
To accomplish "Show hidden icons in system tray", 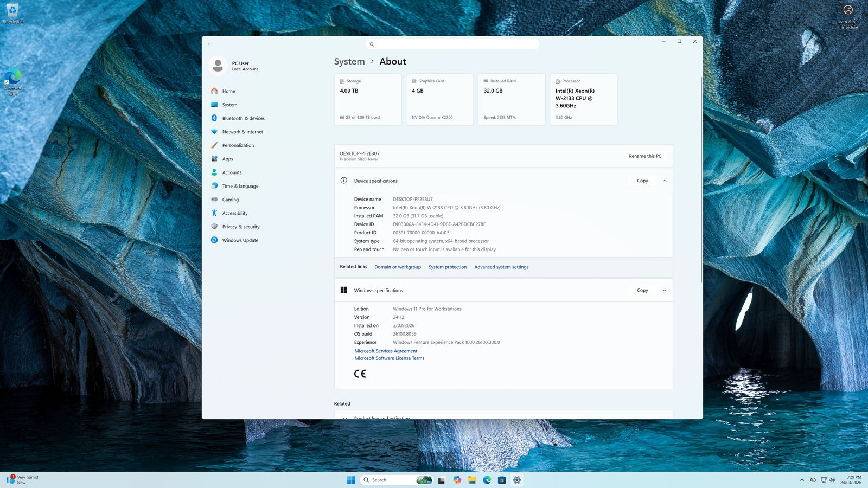I will [802, 480].
